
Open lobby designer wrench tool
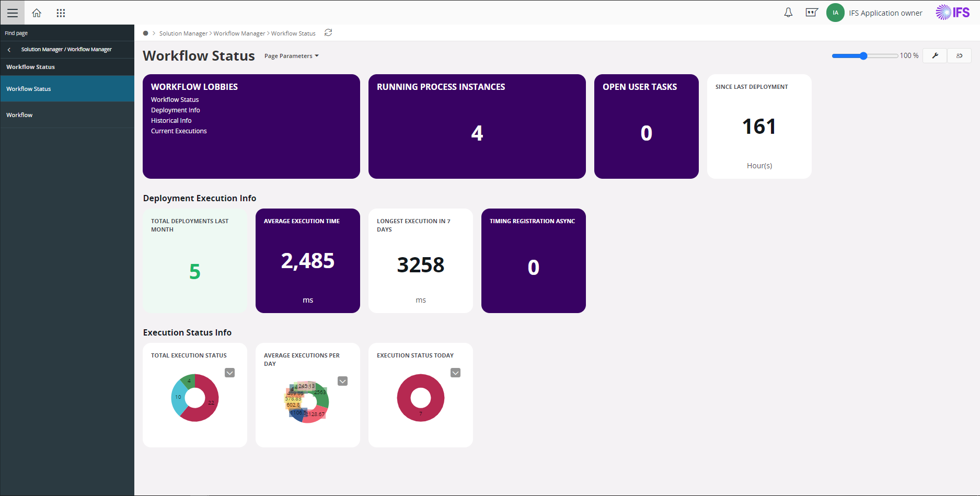click(x=935, y=55)
